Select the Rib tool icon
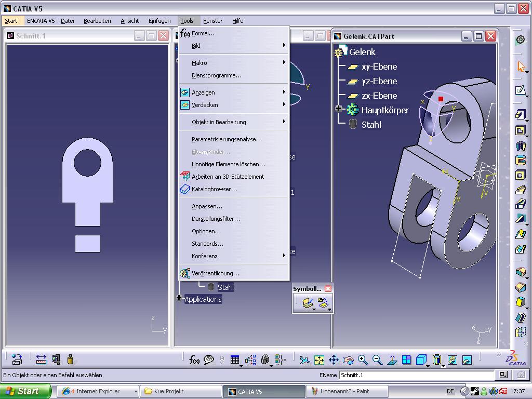 [x=521, y=190]
